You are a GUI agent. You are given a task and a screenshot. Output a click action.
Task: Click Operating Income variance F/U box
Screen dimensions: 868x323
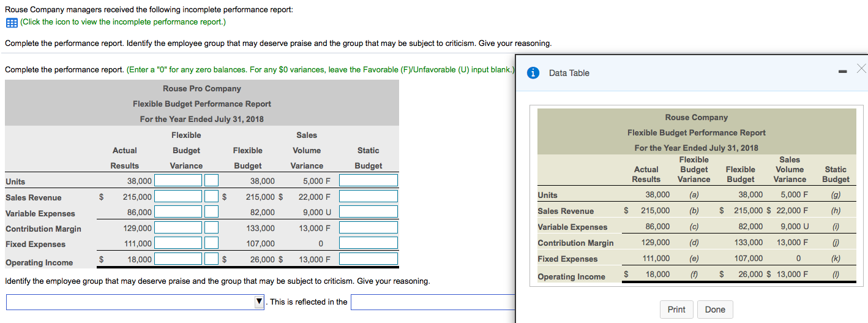211,259
